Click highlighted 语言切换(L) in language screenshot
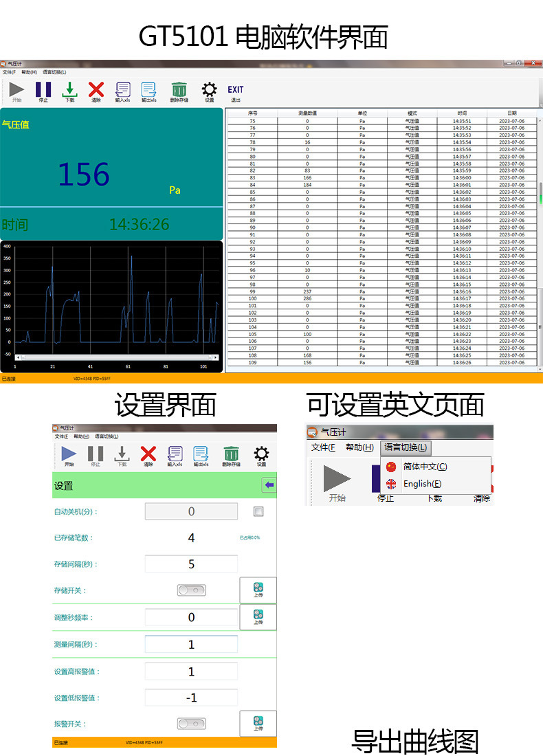The width and height of the screenshot is (543, 756). coord(406,447)
